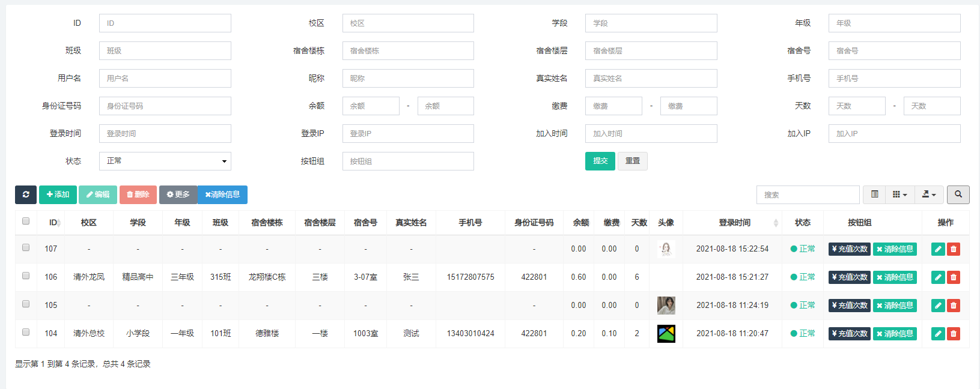Click the red delete icon for ID 106
The height and width of the screenshot is (389, 980).
[x=954, y=277]
